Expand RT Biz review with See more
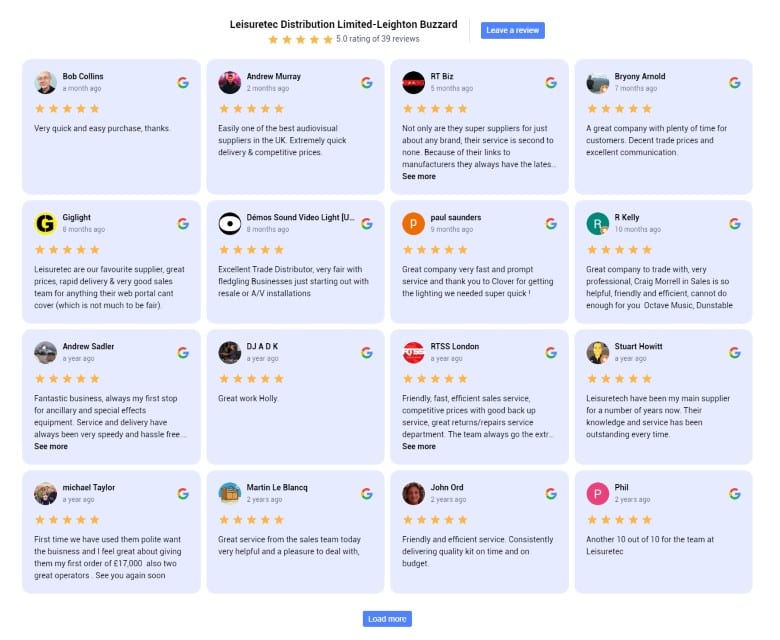780x640 pixels. [x=419, y=177]
